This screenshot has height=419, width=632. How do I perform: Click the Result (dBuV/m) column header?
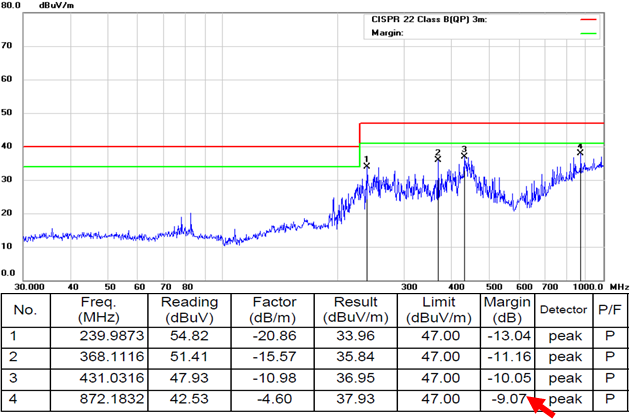pos(356,310)
